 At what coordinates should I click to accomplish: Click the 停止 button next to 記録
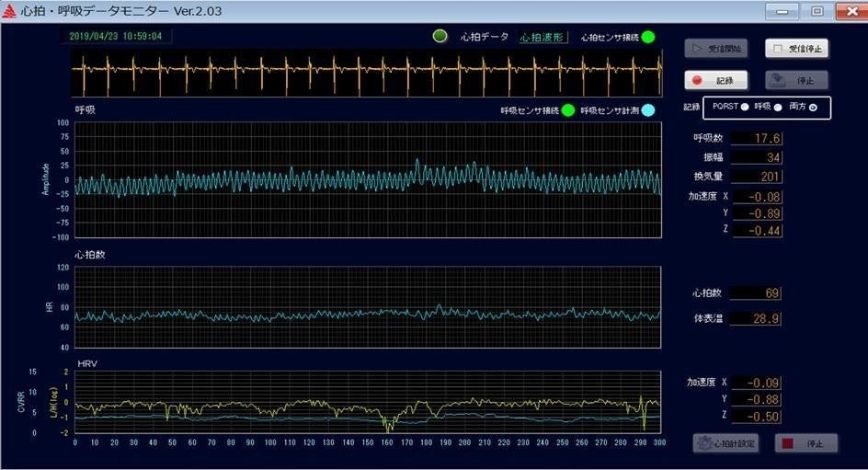796,80
